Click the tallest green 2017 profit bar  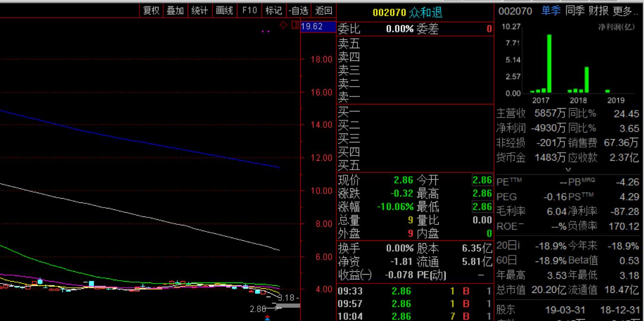[549, 63]
